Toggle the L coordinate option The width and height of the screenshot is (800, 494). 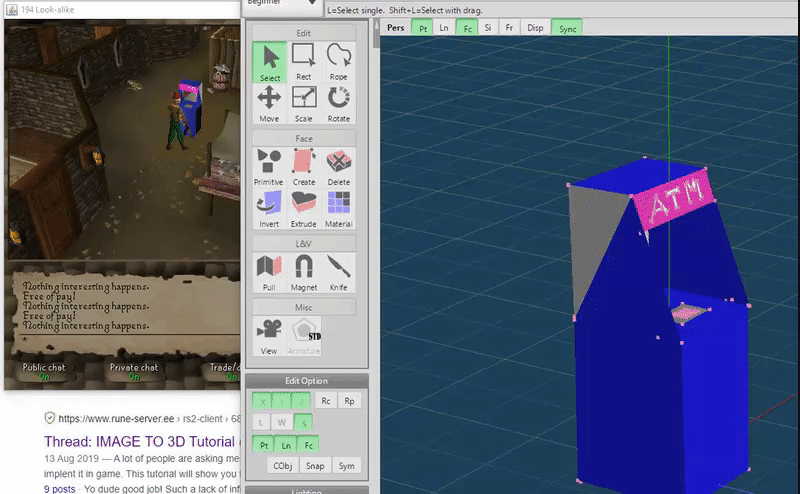(x=261, y=423)
